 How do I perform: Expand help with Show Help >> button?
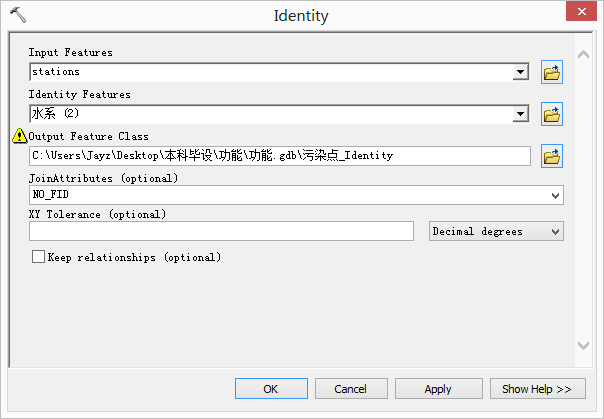(x=537, y=389)
